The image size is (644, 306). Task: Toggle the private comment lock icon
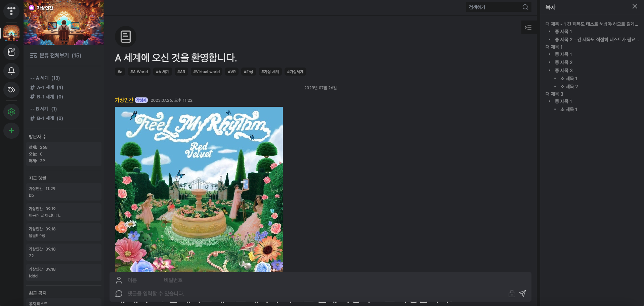point(512,294)
